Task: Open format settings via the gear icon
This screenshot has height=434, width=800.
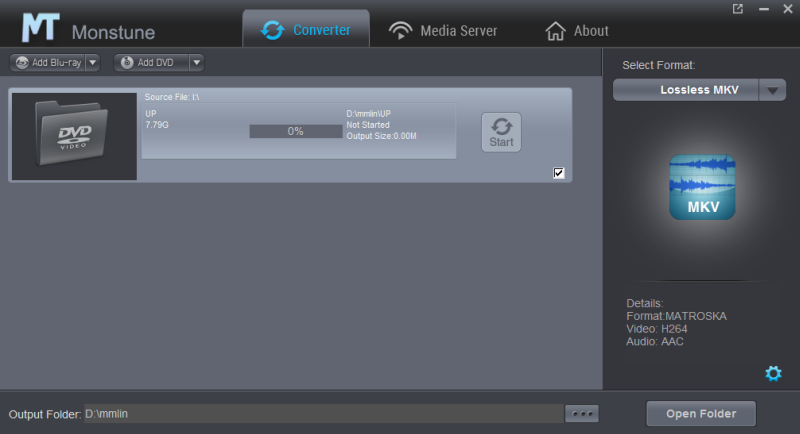Action: tap(773, 373)
